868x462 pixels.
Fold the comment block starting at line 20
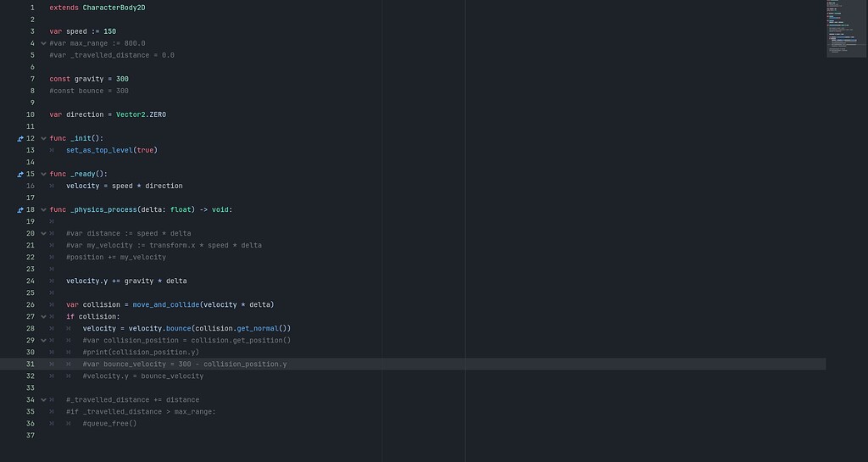[43, 233]
